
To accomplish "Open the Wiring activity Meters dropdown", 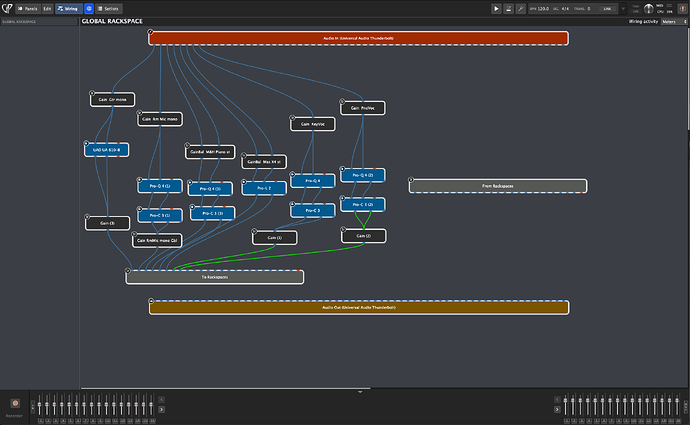I will (x=674, y=22).
